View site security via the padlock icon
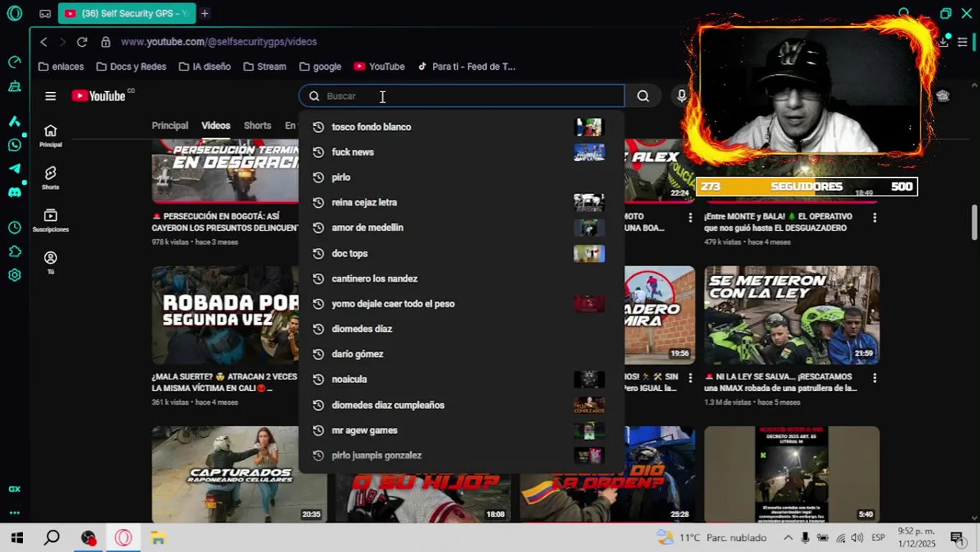980x552 pixels. pos(106,41)
